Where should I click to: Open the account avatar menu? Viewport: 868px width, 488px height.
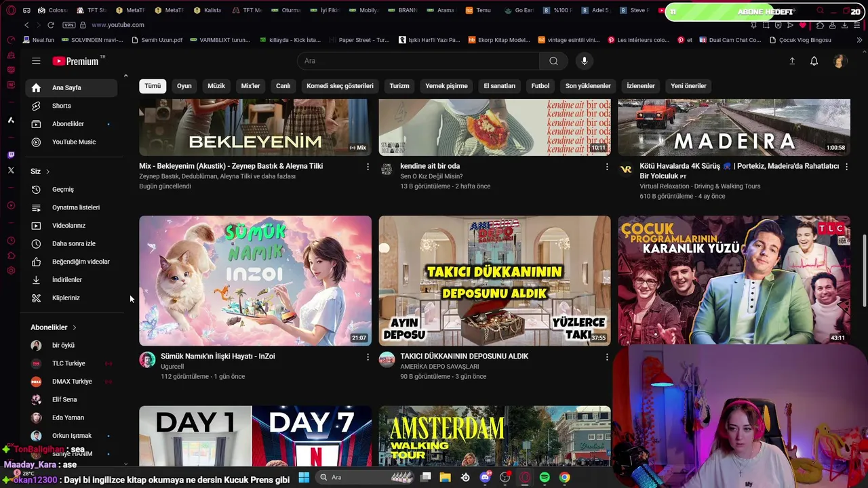[840, 61]
